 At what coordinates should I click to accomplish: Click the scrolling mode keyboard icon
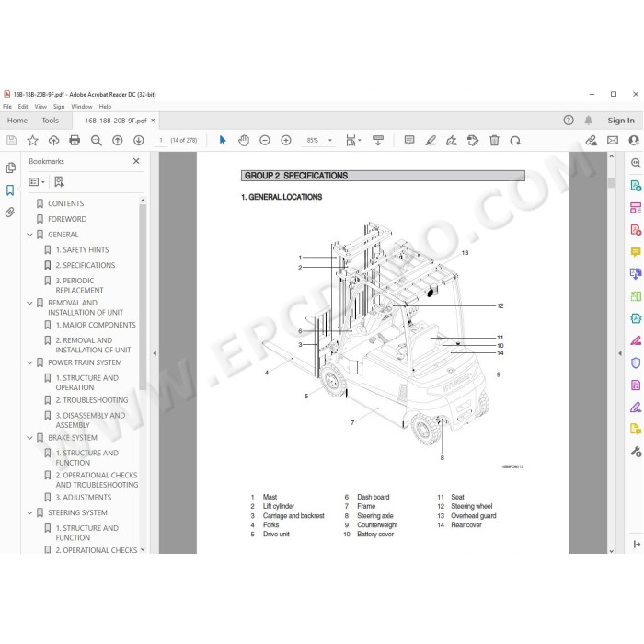378,141
